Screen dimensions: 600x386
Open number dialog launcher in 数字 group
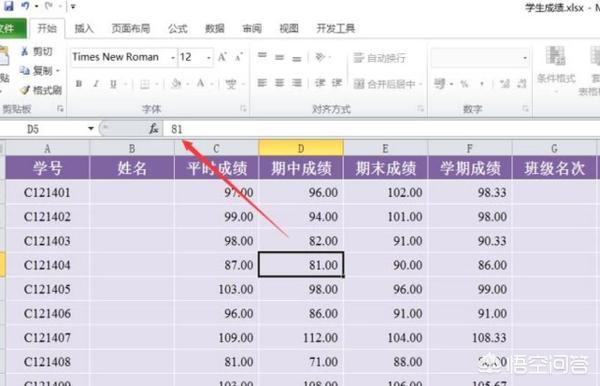point(525,109)
